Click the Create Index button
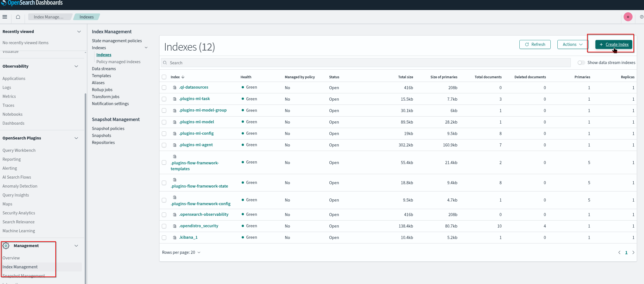Image resolution: width=644 pixels, height=284 pixels. tap(614, 44)
